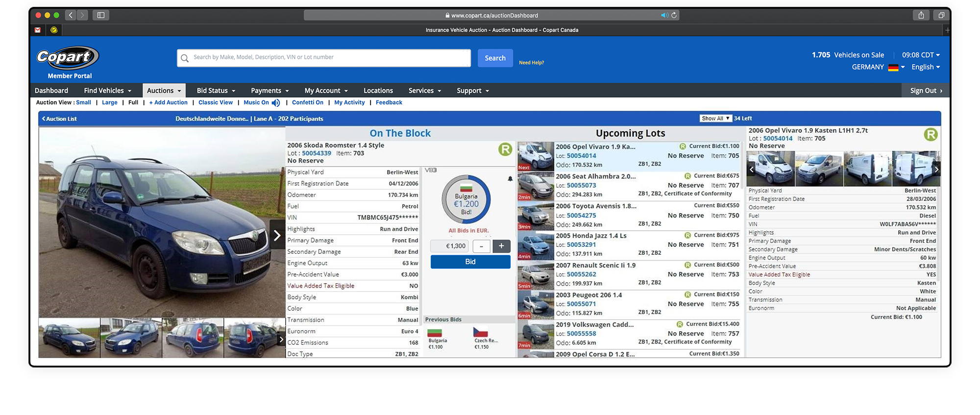This screenshot has width=980, height=415.
Task: Expand the My Account menu
Action: 326,91
